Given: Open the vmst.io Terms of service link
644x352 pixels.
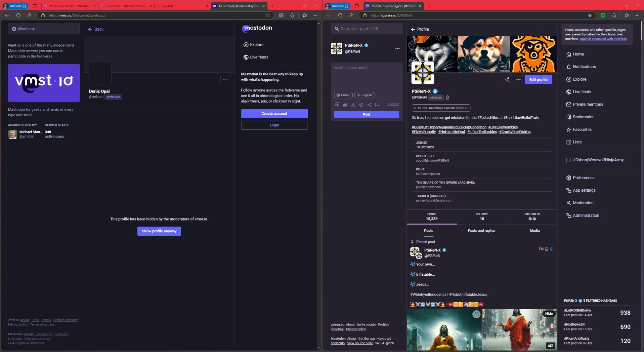Looking at the screenshot, I should click(x=42, y=325).
